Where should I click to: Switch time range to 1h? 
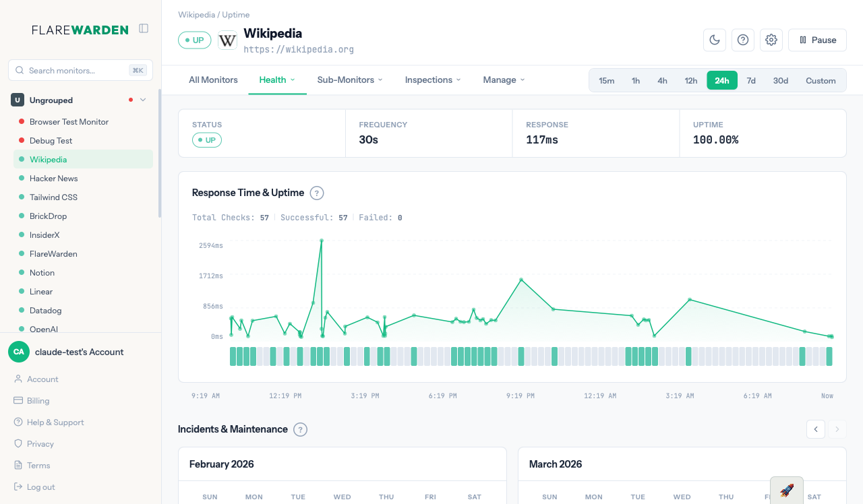[x=635, y=80]
